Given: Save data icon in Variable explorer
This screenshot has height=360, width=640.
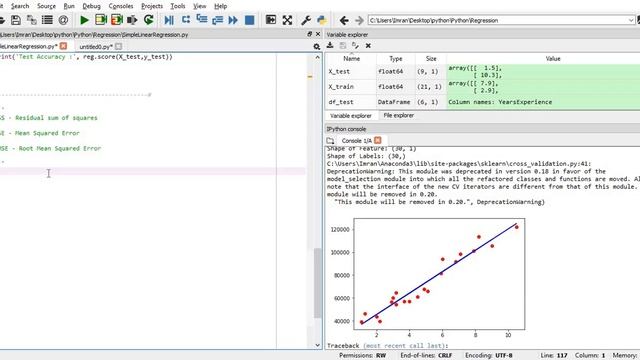Looking at the screenshot, I should coord(343,46).
